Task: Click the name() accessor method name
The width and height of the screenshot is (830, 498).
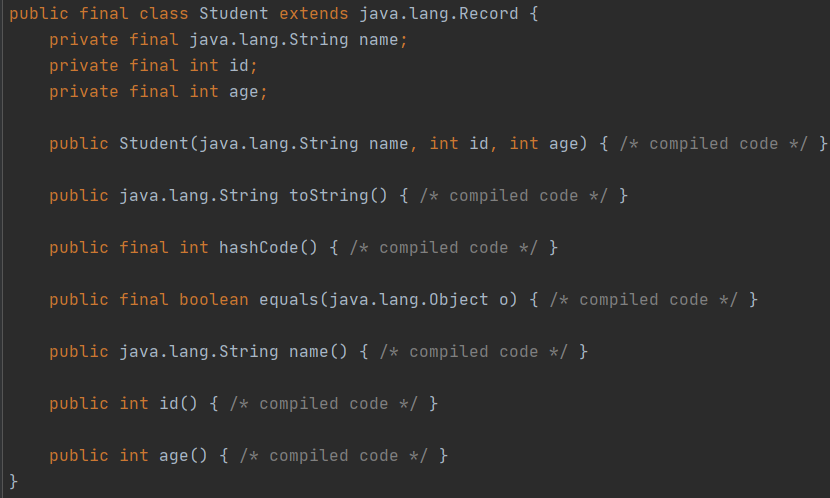Action: tap(309, 352)
